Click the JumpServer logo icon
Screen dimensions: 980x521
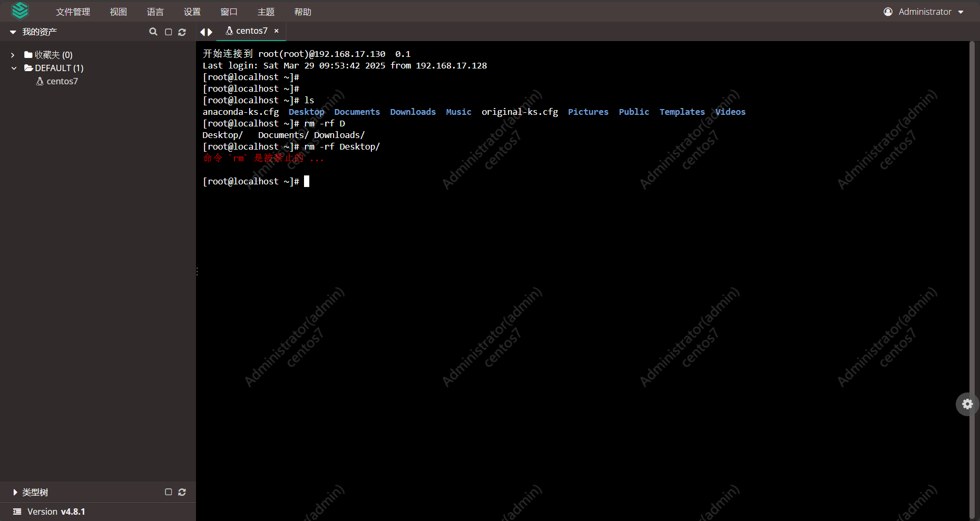tap(20, 11)
